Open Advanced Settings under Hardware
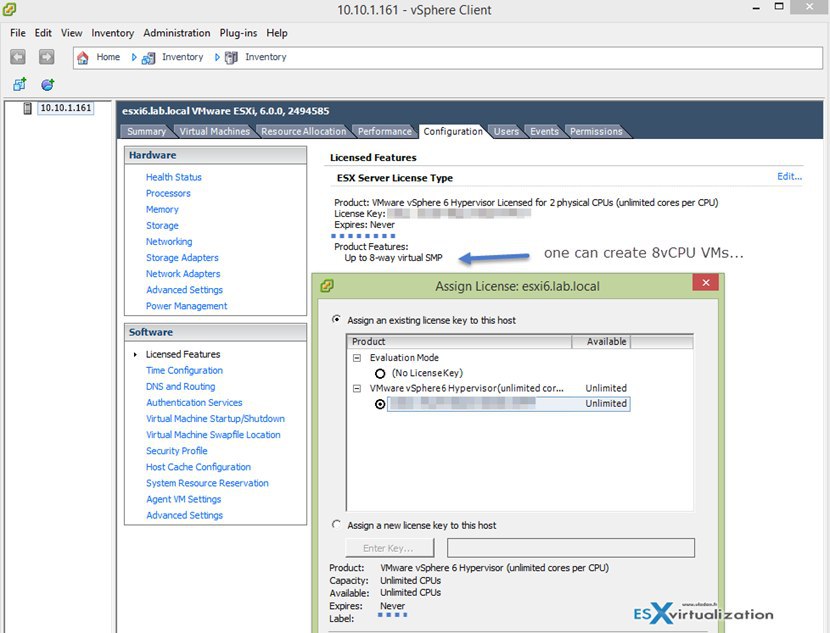The image size is (830, 633). pos(184,290)
